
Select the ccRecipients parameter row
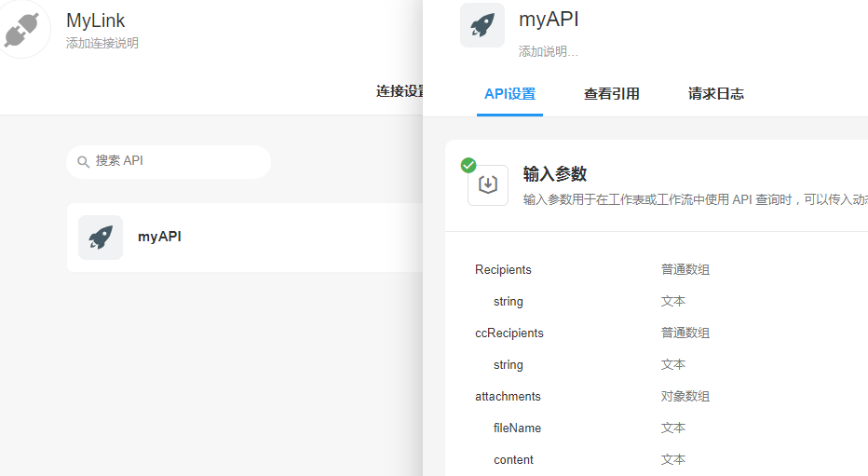click(509, 333)
